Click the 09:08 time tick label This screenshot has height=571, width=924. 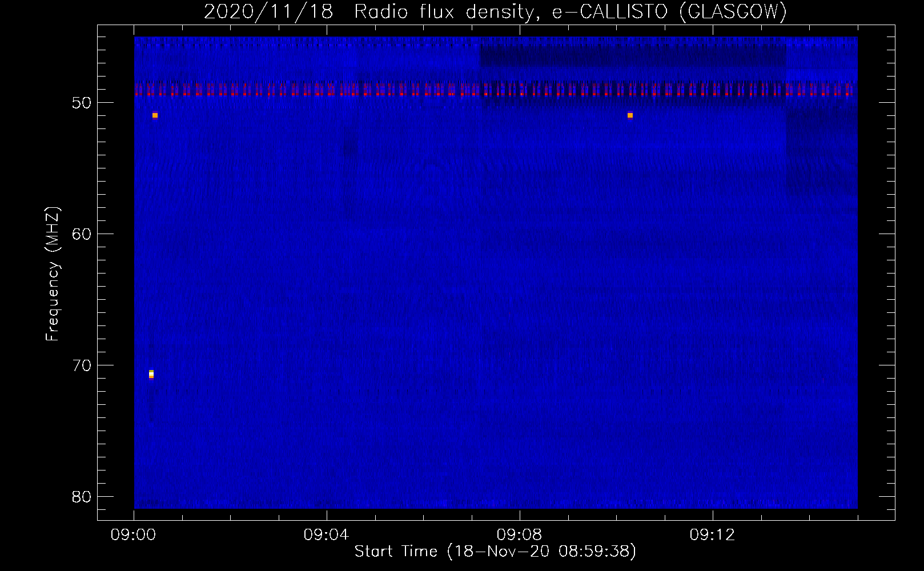tap(519, 535)
